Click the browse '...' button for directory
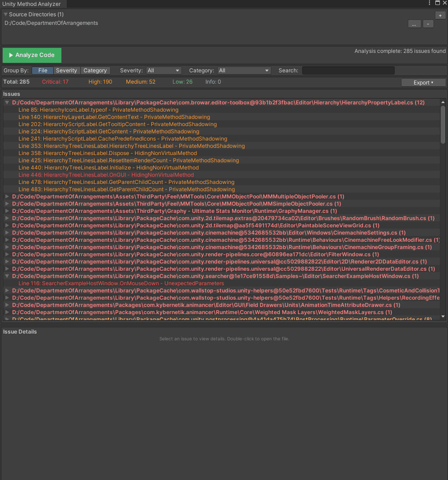The image size is (448, 480). click(414, 24)
